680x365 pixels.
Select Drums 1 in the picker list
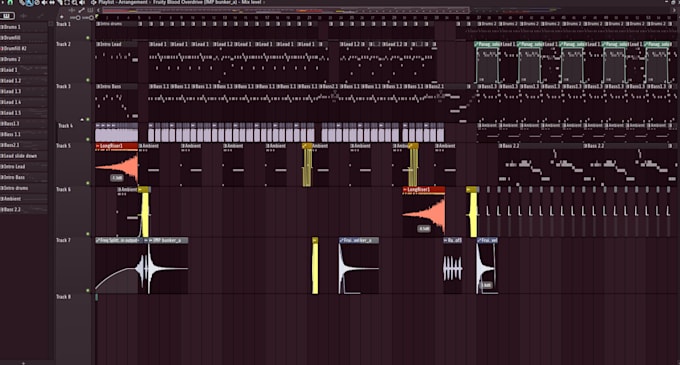tap(23, 27)
